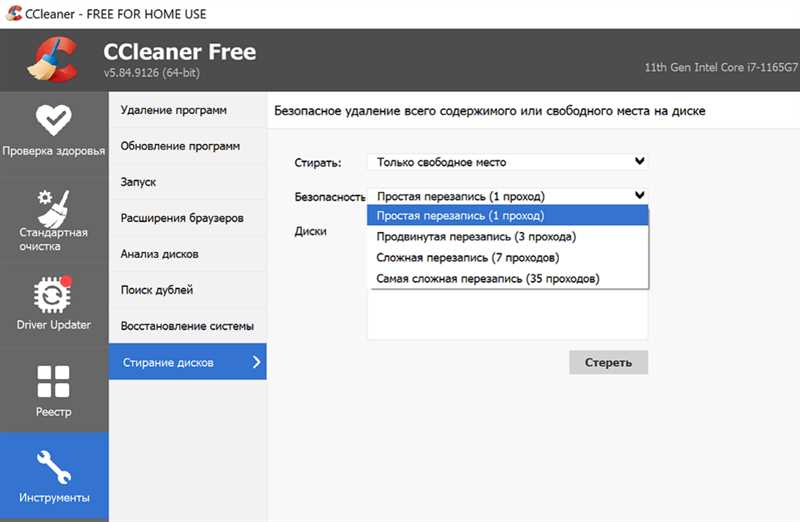This screenshot has width=800, height=522.
Task: Click inside the Диски list box
Action: 508,315
